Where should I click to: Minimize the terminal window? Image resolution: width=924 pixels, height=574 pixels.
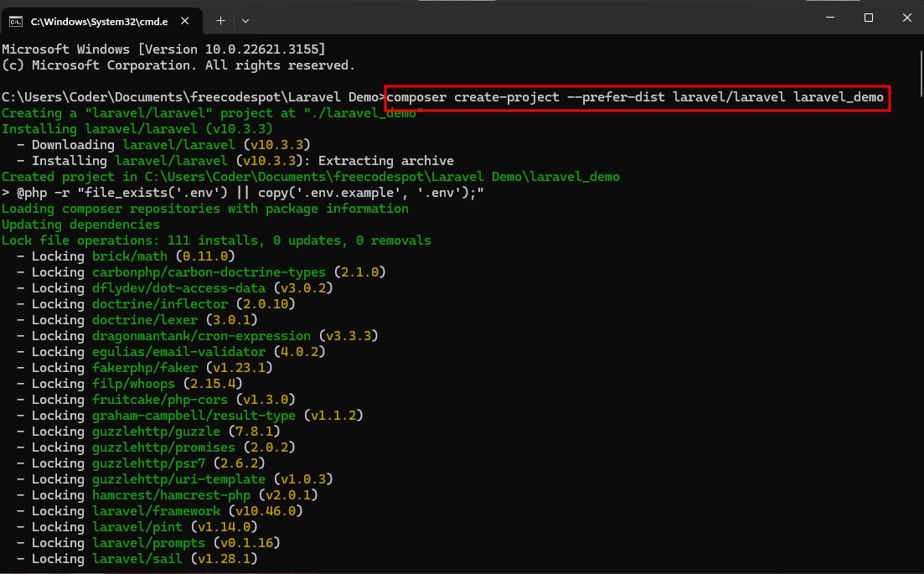tap(830, 18)
